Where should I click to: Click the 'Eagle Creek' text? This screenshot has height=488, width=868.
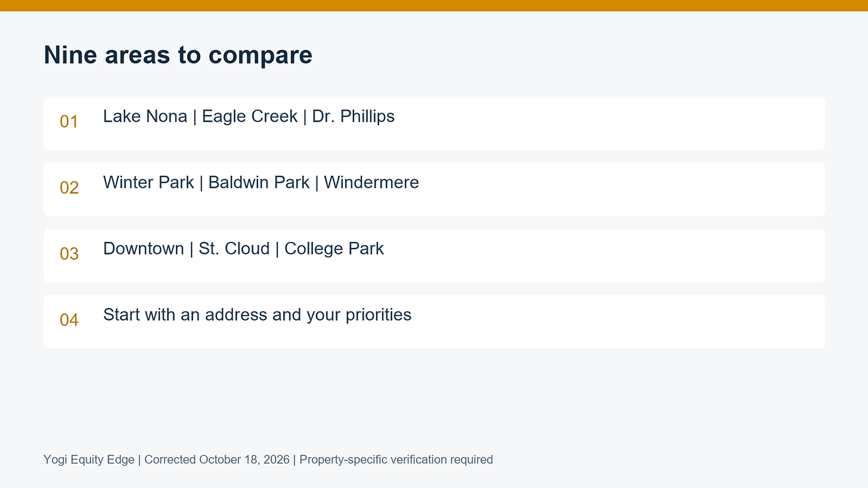(250, 116)
